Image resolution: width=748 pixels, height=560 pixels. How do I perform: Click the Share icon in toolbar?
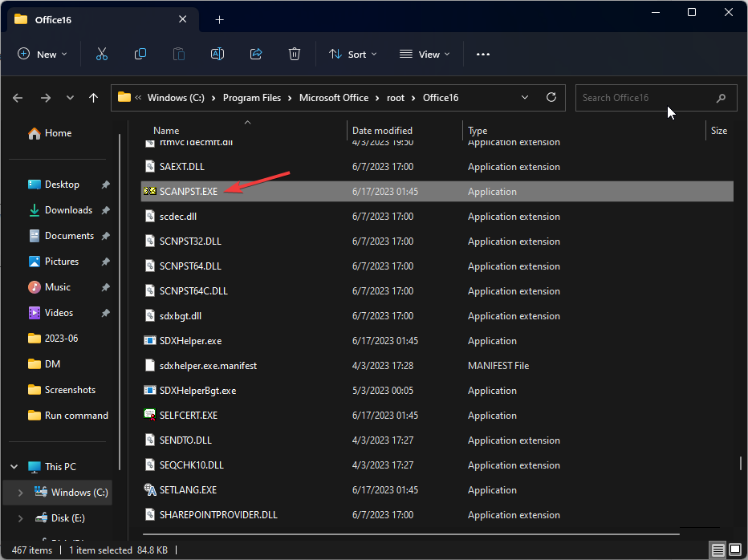256,55
